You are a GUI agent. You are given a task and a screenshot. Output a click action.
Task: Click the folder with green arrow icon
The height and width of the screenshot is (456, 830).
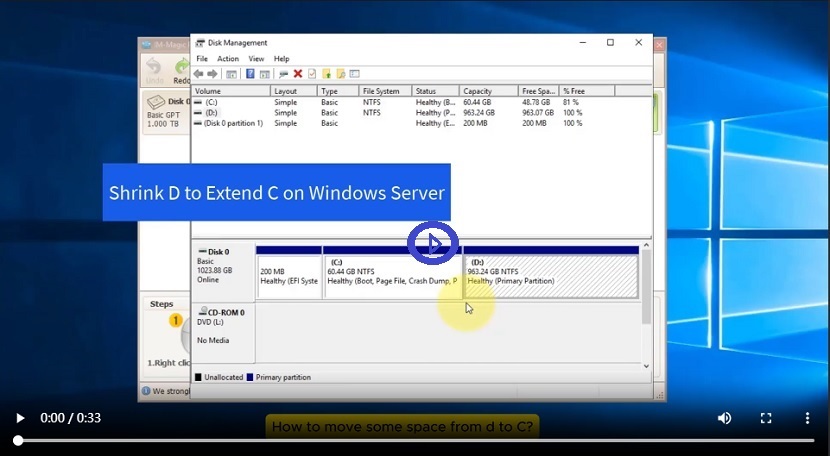click(x=327, y=74)
